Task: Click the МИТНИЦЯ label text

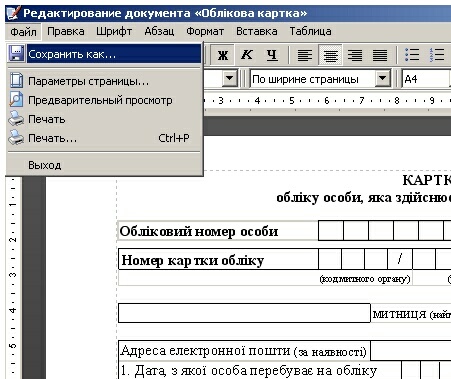Action: pos(399,314)
